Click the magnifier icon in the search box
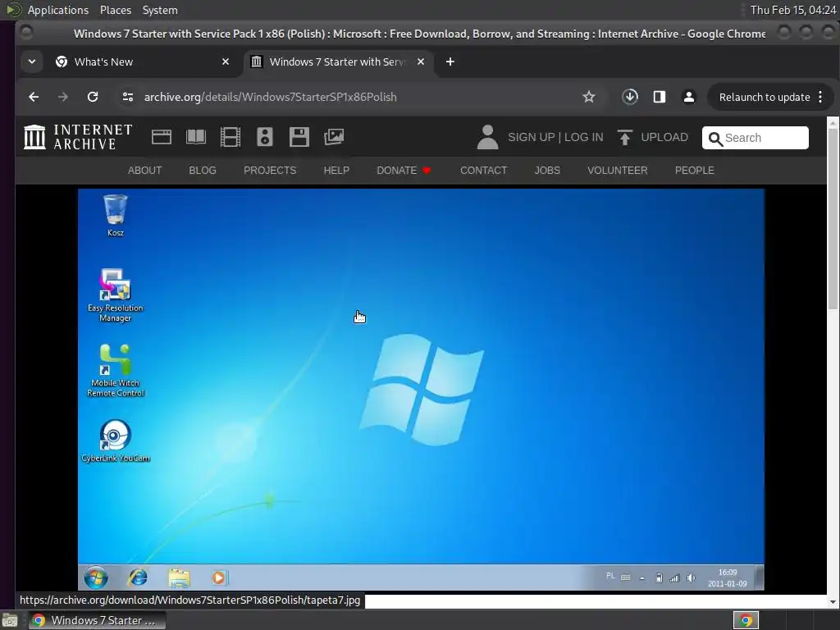The width and height of the screenshot is (840, 630). 715,139
